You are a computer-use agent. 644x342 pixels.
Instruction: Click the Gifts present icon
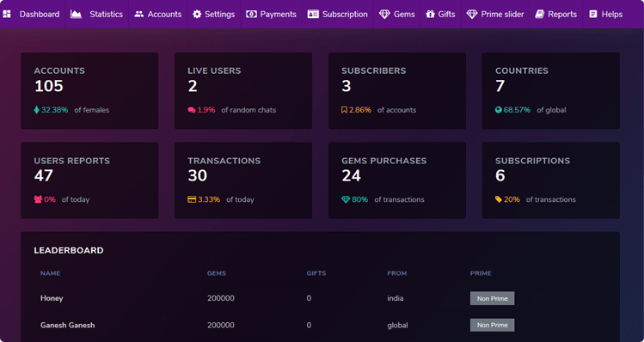(430, 15)
